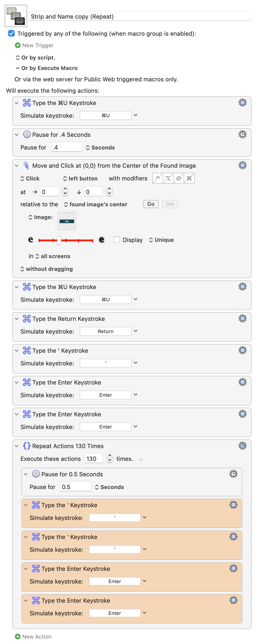
Task: Click the green New Action plus icon
Action: coord(18,636)
